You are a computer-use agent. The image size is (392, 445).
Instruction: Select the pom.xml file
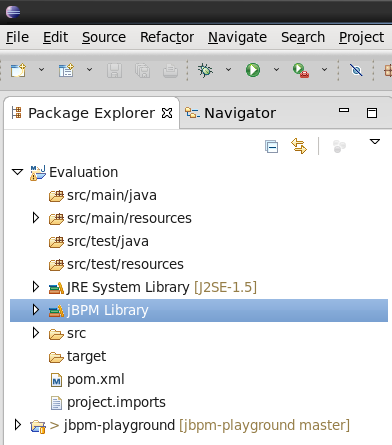[96, 379]
